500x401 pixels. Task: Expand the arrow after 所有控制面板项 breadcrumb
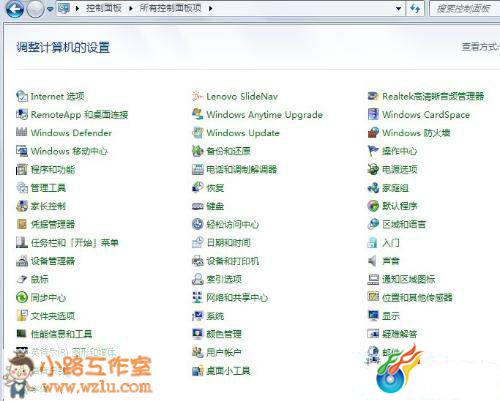point(211,8)
